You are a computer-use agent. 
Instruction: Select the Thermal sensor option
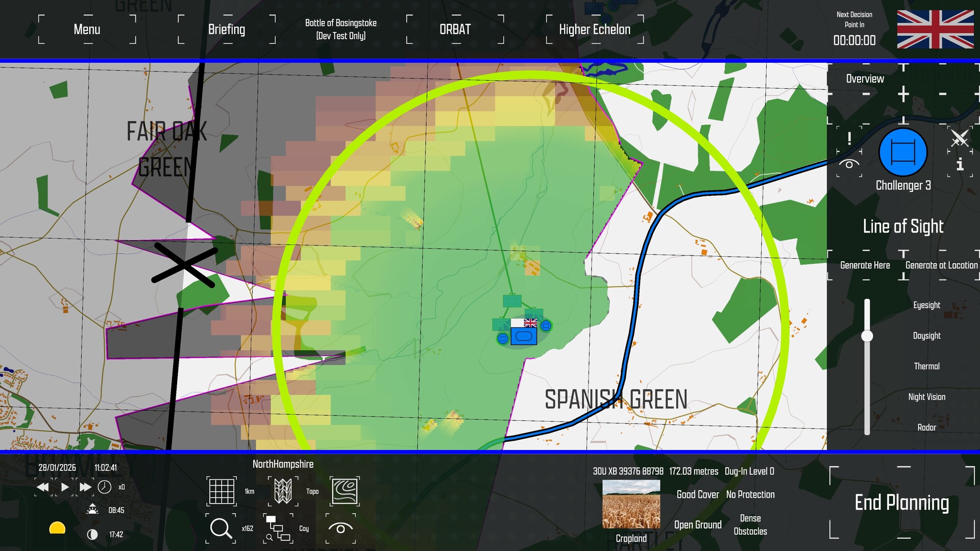(x=926, y=366)
